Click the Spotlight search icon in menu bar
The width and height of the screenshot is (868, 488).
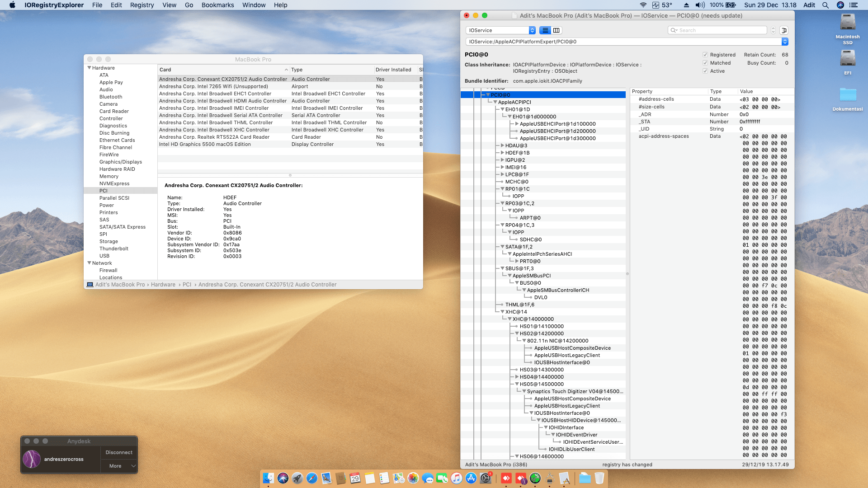click(825, 5)
